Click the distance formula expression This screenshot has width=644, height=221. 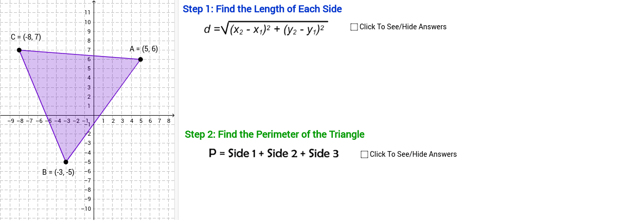click(x=266, y=28)
